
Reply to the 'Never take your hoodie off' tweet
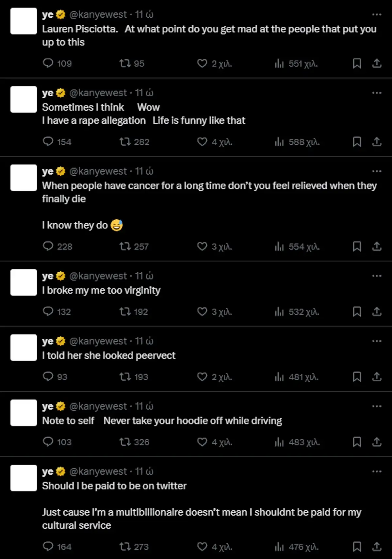point(48,442)
